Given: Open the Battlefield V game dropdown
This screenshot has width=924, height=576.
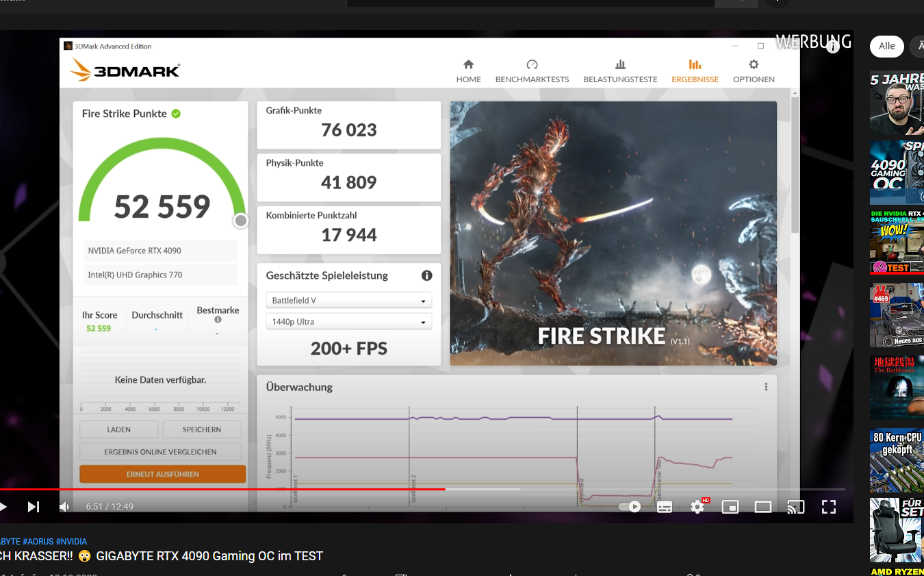Looking at the screenshot, I should pyautogui.click(x=348, y=301).
